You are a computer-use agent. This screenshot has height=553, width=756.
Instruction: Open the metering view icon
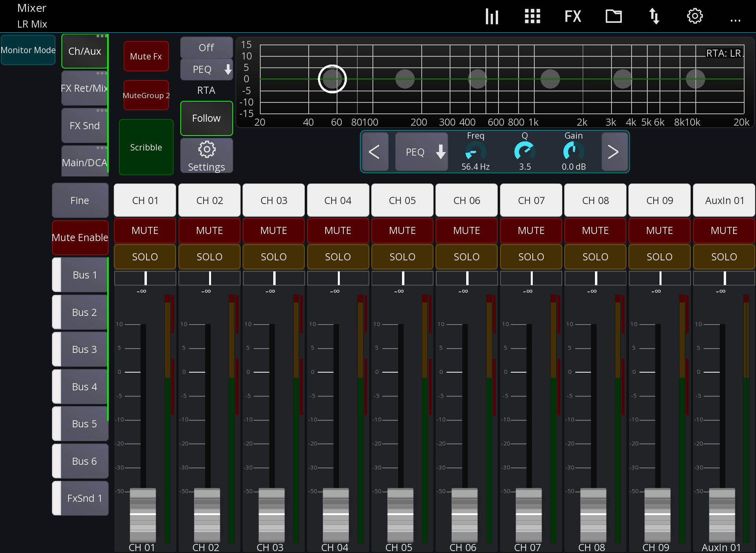(491, 16)
